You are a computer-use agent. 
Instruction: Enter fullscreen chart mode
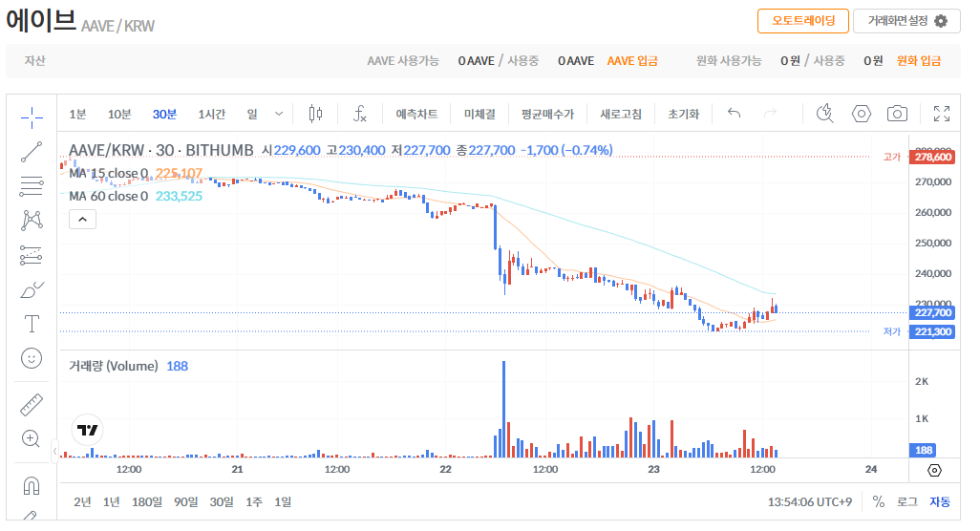tap(941, 114)
